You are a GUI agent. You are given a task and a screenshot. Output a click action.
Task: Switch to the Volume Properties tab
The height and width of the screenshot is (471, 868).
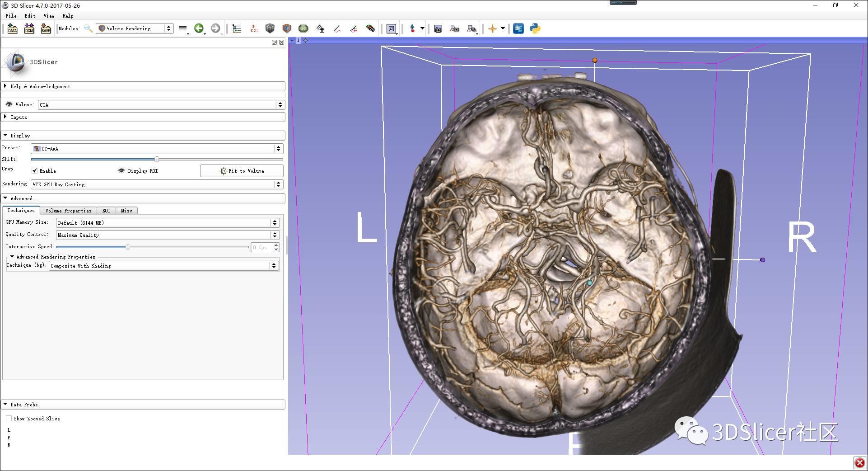68,211
